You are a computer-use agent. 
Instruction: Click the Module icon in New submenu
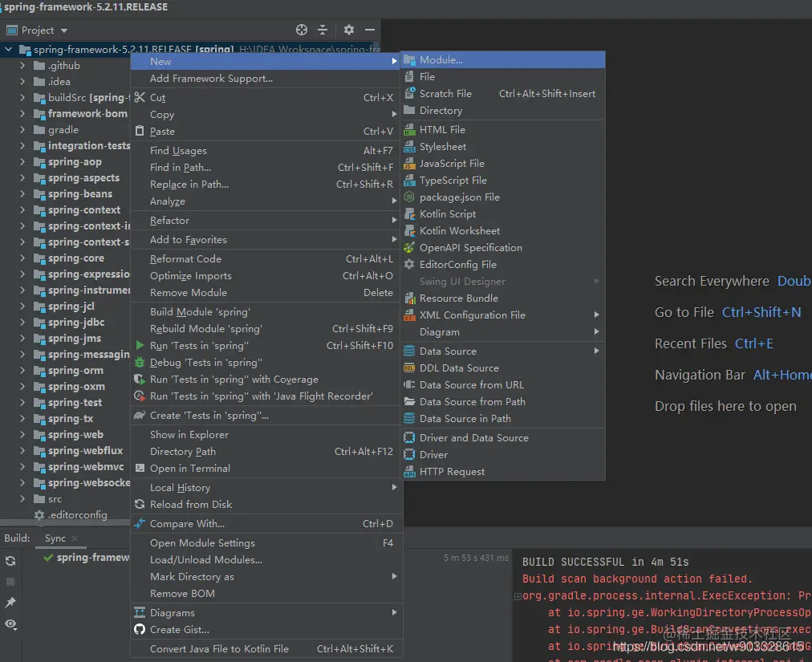410,60
